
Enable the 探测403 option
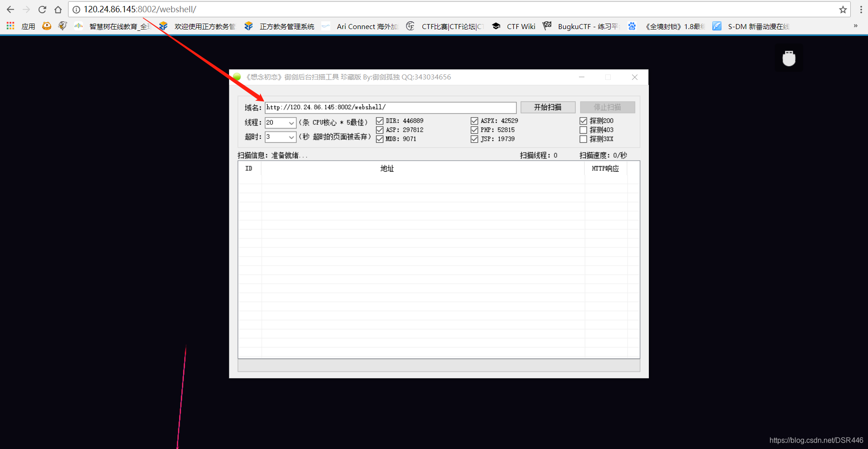point(584,130)
